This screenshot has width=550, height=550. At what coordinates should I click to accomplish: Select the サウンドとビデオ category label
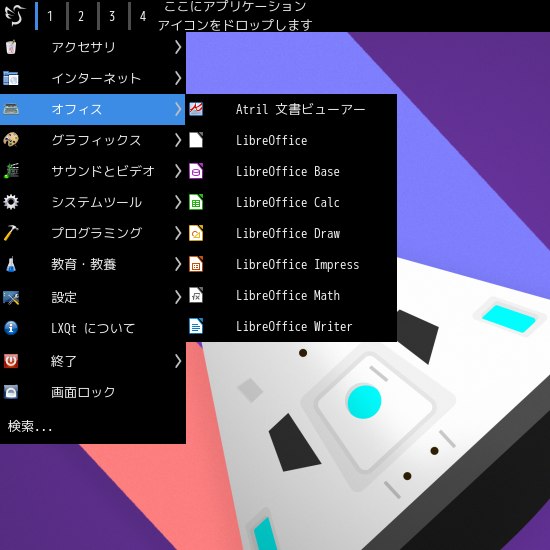click(x=103, y=171)
